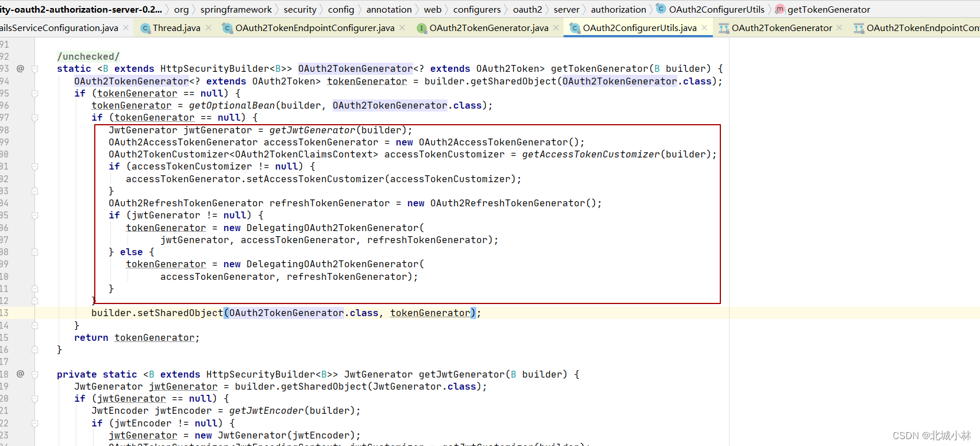
Task: Select the 'configurers' breadcrumb
Action: tap(477, 9)
